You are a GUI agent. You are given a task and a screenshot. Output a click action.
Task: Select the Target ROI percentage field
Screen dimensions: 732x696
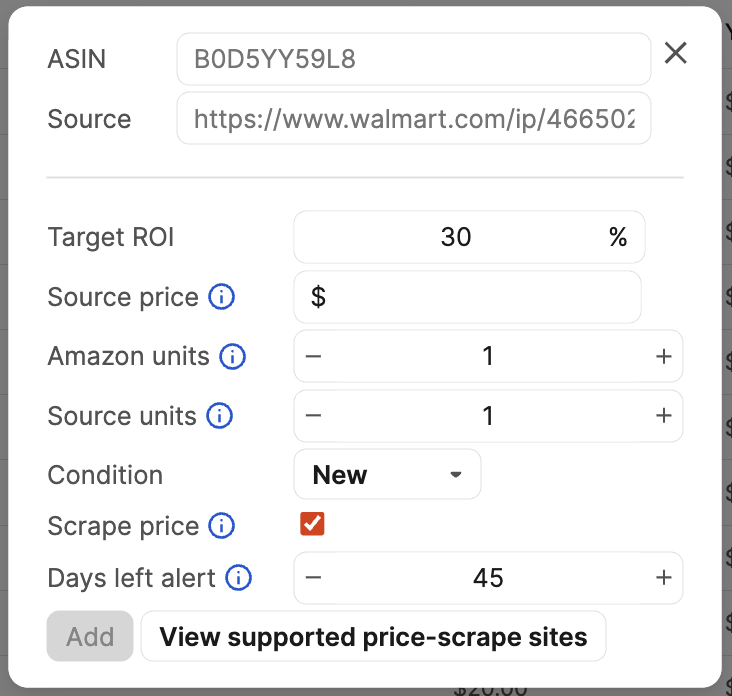point(469,237)
